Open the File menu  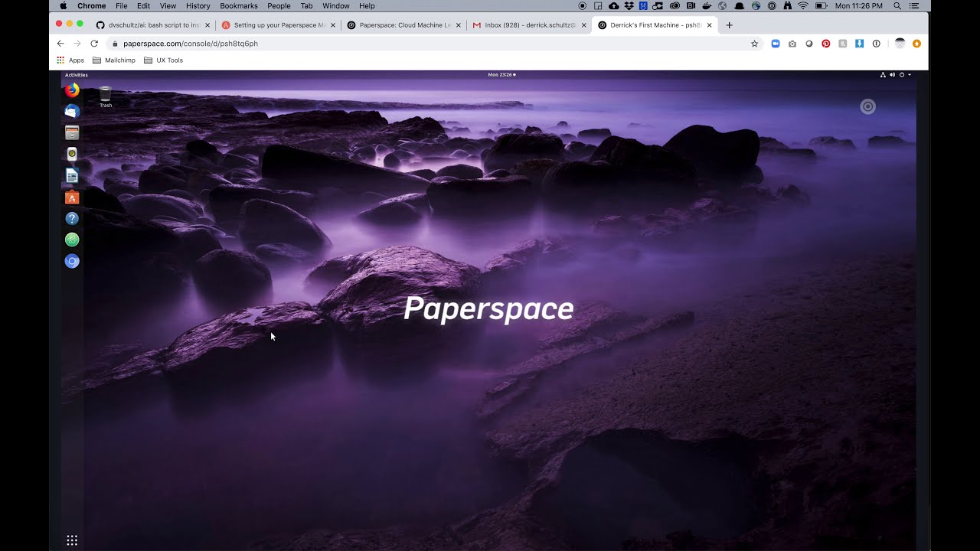(x=122, y=6)
